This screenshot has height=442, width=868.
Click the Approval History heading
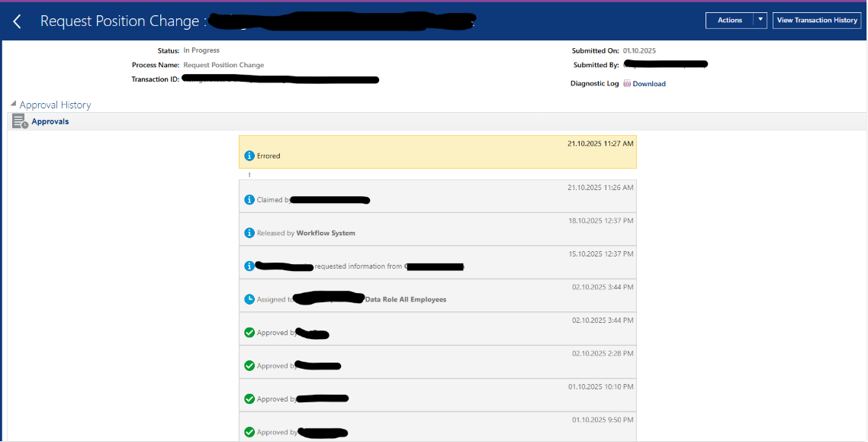point(56,105)
